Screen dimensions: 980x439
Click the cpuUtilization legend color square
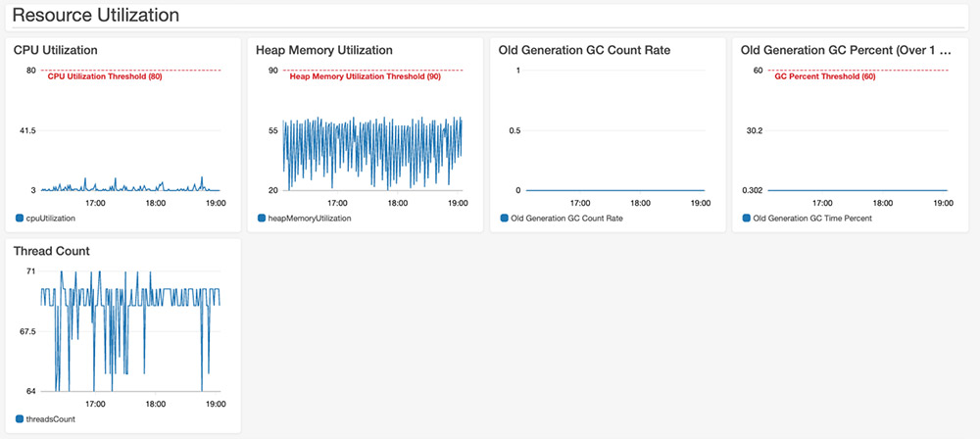click(x=20, y=219)
